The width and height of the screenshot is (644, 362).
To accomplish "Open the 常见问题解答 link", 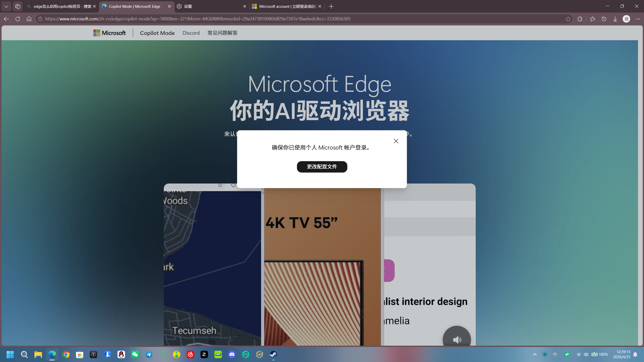I will (222, 33).
